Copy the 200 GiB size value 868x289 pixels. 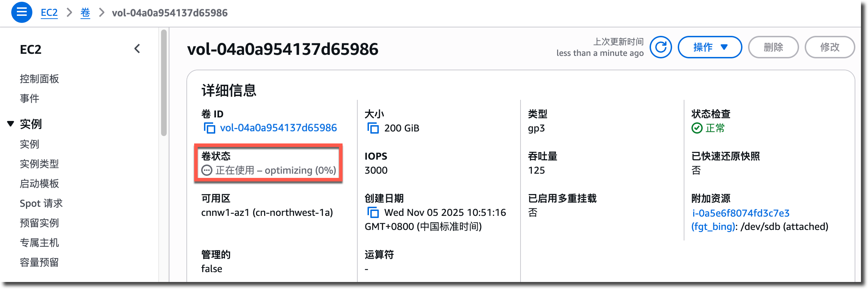(373, 128)
